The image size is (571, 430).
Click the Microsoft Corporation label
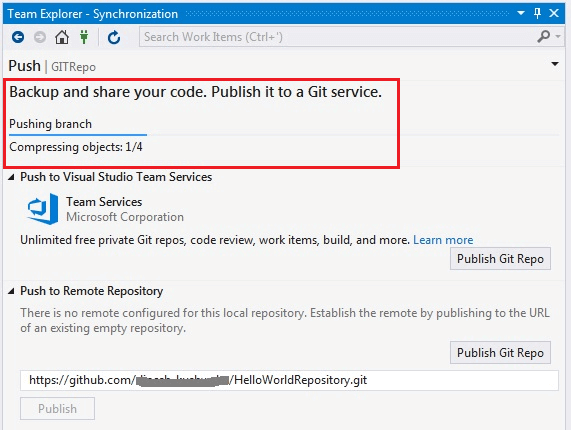click(125, 217)
